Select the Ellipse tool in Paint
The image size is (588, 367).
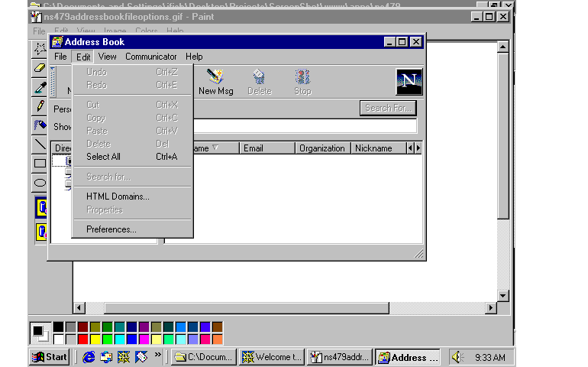pyautogui.click(x=40, y=183)
